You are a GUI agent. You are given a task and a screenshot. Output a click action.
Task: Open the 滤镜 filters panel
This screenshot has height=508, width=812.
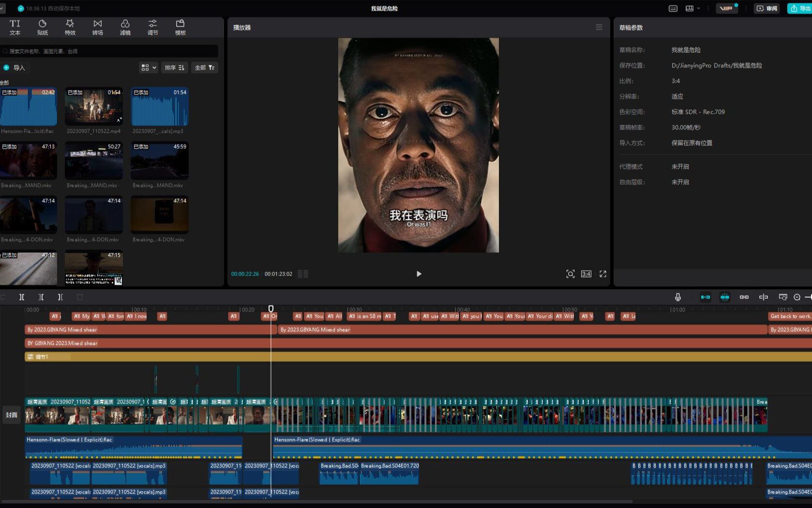coord(125,27)
